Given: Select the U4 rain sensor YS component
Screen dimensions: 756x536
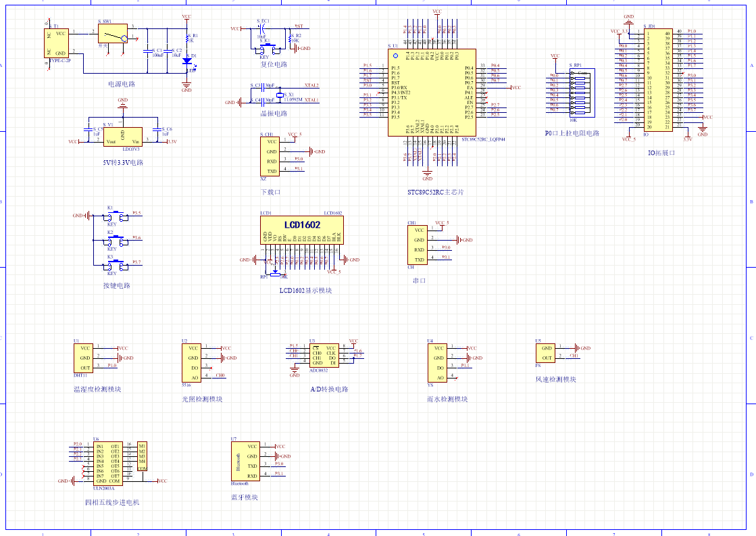Looking at the screenshot, I should point(437,363).
